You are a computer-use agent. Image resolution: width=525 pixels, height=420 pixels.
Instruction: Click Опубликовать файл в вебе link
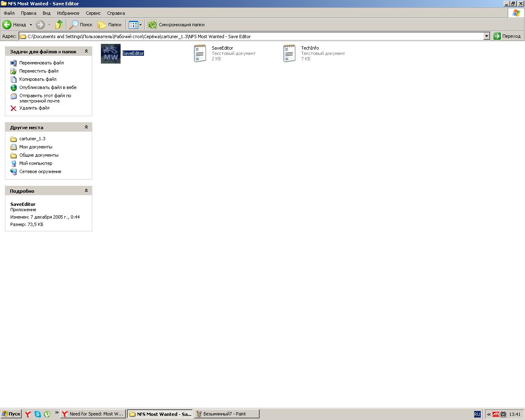click(x=48, y=87)
